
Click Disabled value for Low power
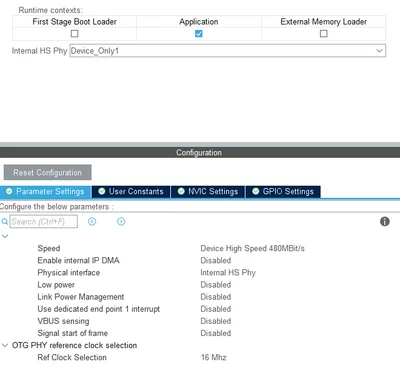(x=216, y=285)
